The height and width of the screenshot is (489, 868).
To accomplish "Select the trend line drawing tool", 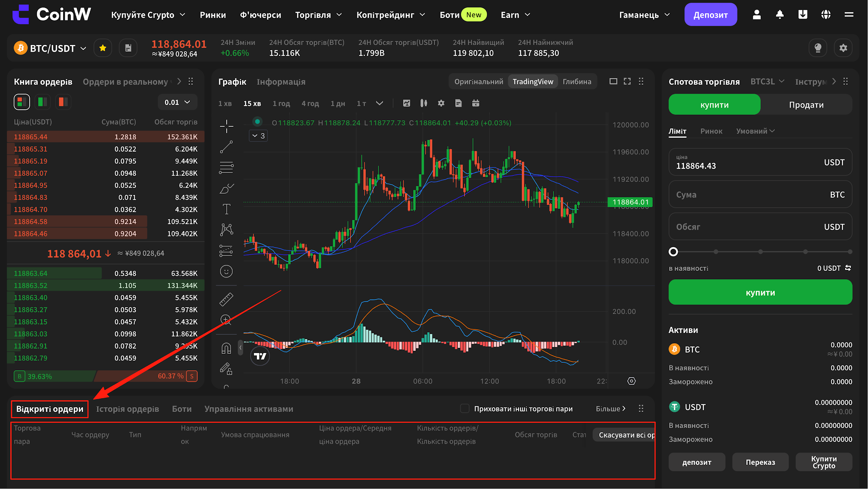I will [x=226, y=147].
